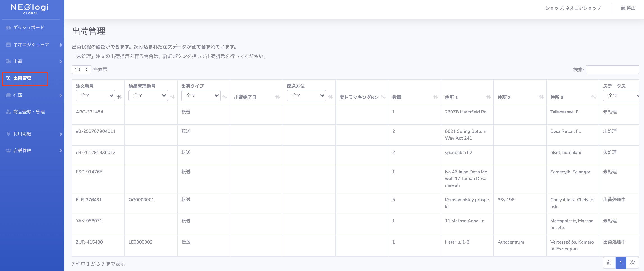Expand the 利用明細 sidebar menu chevron

[x=61, y=134]
